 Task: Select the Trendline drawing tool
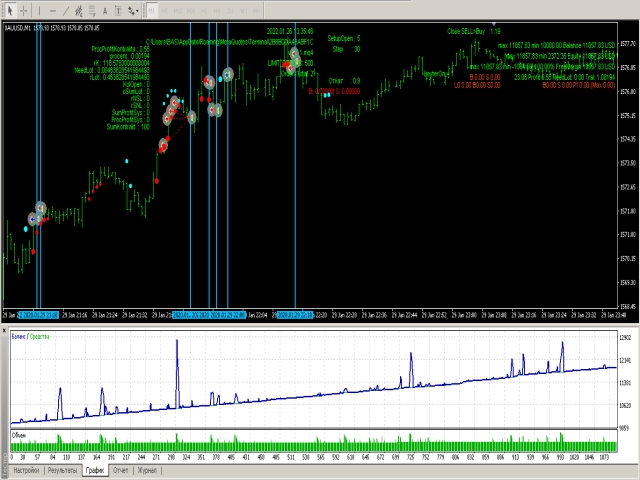click(x=65, y=11)
